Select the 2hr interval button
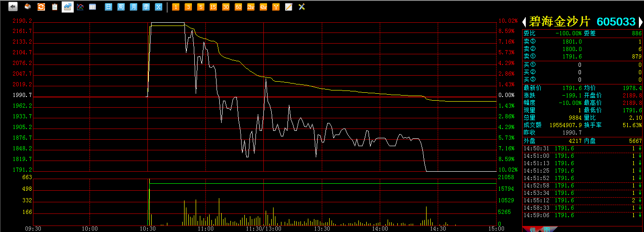 (x=251, y=7)
